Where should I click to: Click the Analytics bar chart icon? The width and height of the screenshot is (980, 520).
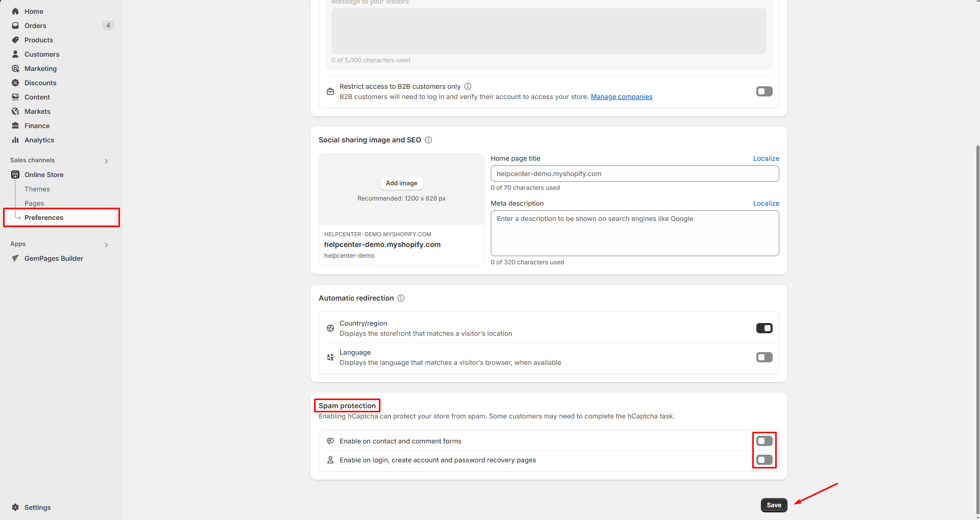pos(15,140)
